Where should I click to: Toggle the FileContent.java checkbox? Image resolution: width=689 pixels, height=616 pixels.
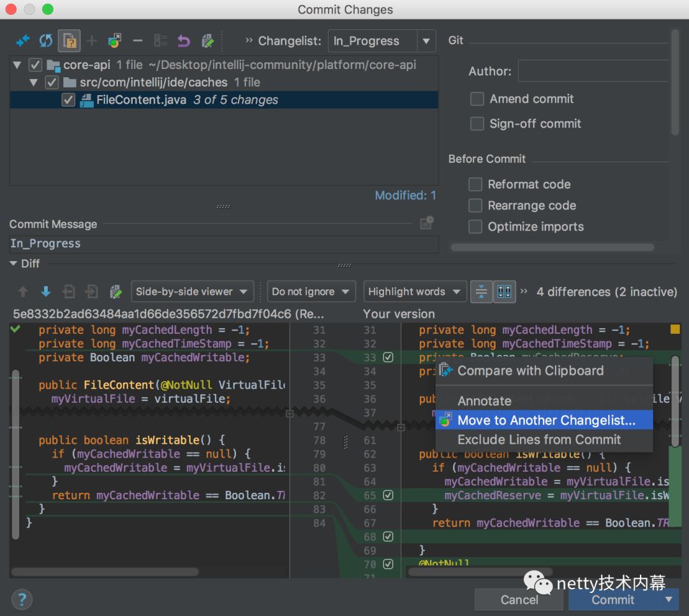[x=68, y=100]
